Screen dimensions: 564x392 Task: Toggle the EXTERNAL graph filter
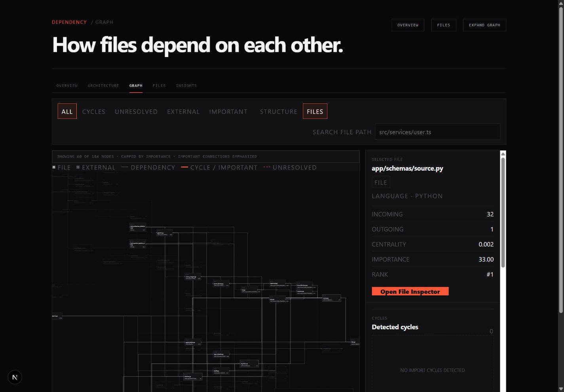(183, 112)
